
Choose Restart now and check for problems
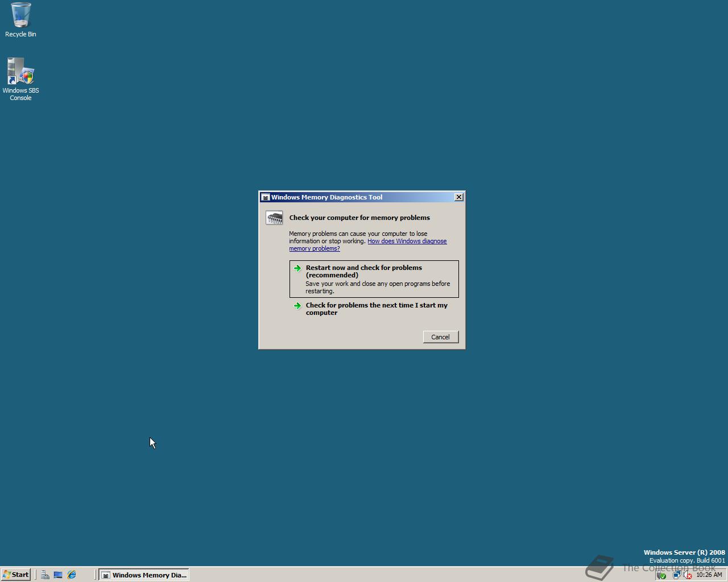pyautogui.click(x=374, y=279)
